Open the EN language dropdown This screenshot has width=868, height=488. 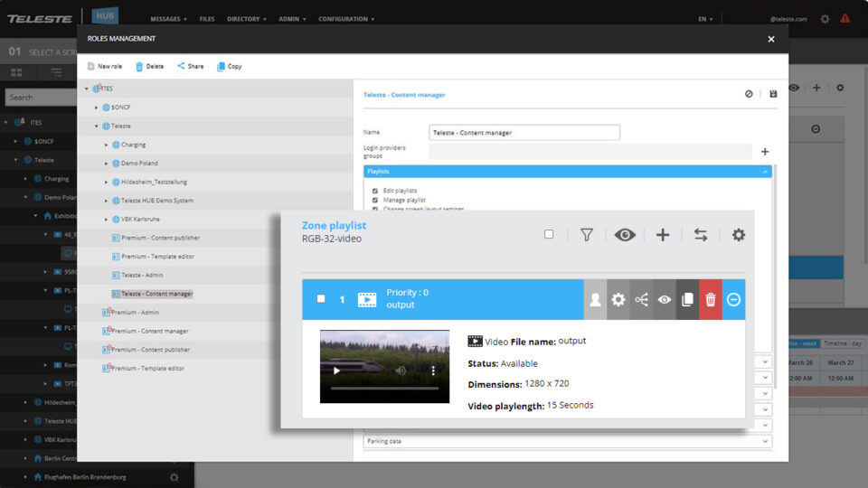(705, 19)
